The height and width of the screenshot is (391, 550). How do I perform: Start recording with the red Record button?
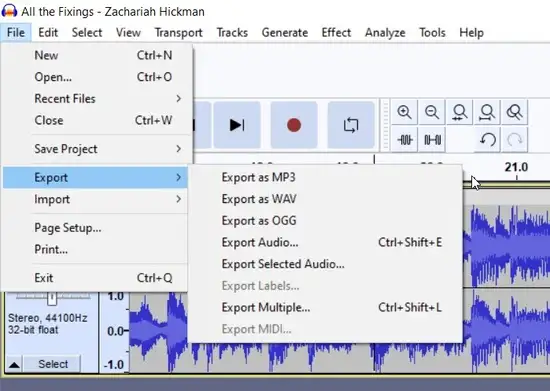[x=294, y=125]
